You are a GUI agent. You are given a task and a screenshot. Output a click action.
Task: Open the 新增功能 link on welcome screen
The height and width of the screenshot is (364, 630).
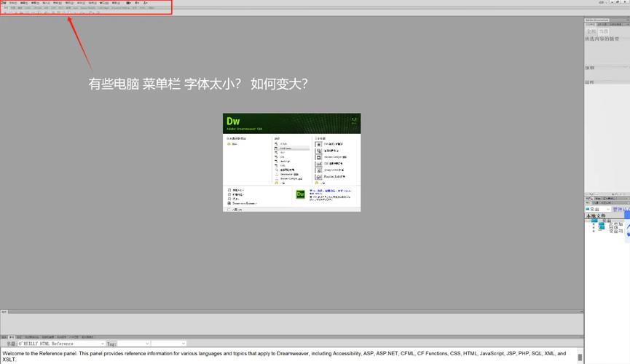point(238,195)
